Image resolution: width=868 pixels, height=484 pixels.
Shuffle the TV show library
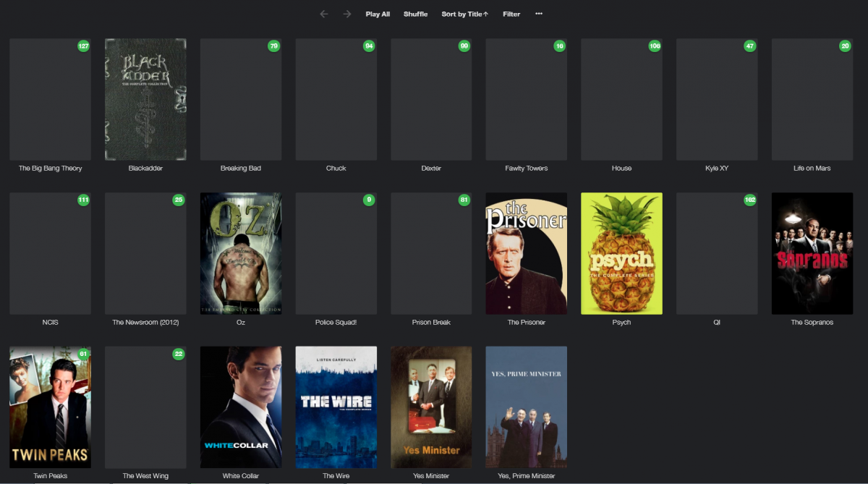point(415,14)
